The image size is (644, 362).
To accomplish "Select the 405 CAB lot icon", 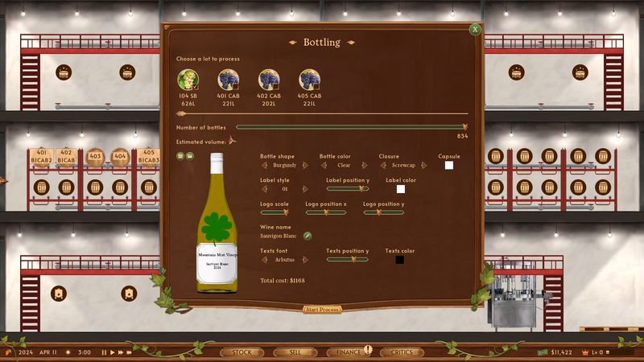I will point(309,79).
